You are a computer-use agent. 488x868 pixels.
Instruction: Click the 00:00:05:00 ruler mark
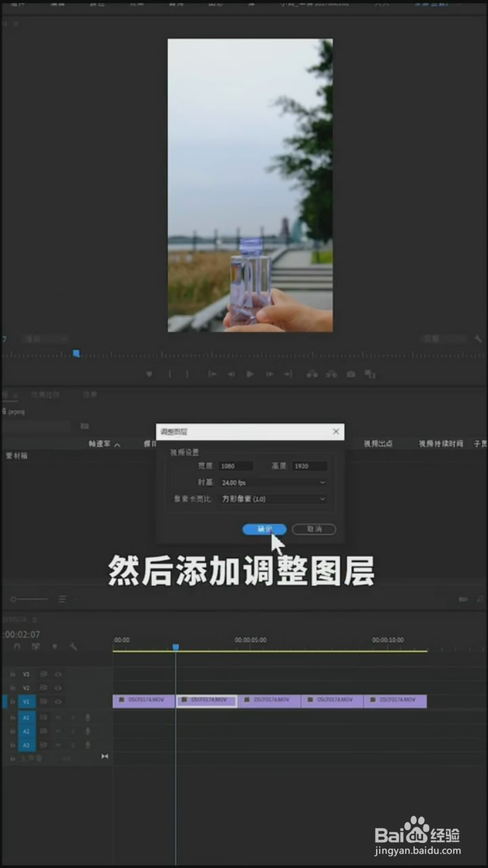[250, 639]
